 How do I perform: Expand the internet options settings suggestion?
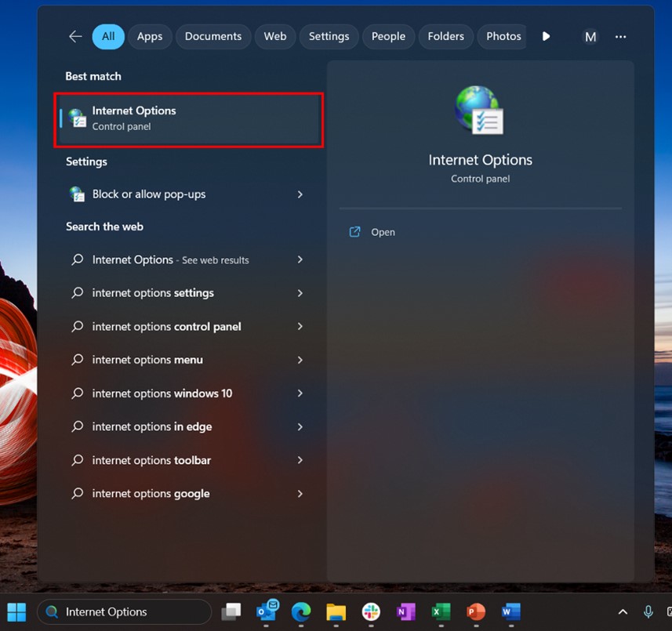point(300,293)
